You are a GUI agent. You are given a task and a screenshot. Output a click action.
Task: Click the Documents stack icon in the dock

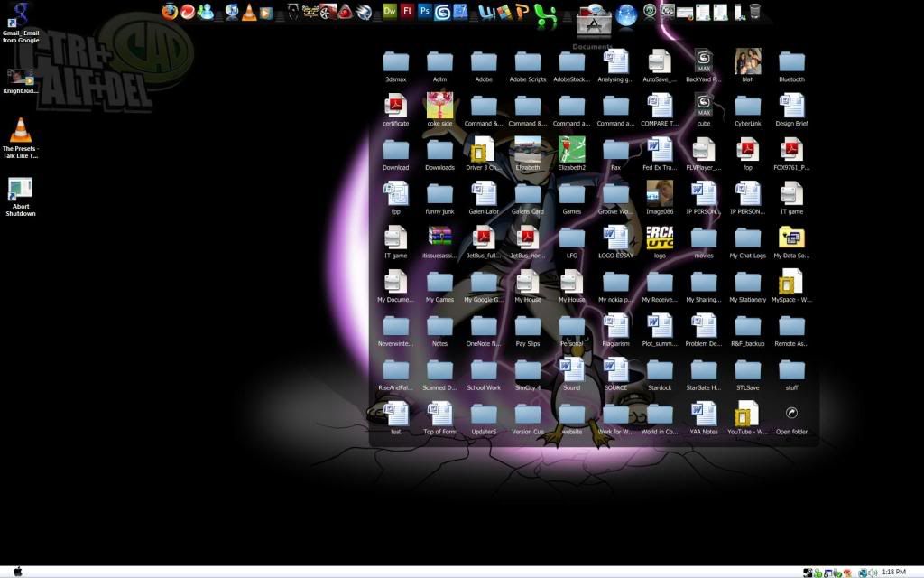click(x=594, y=21)
